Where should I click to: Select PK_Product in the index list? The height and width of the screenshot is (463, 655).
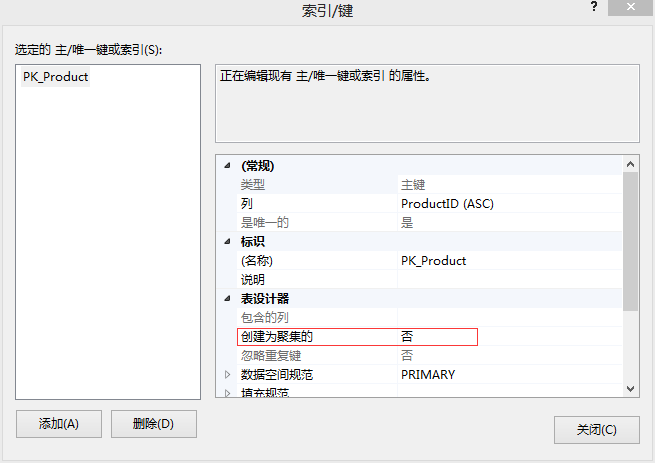(56, 77)
